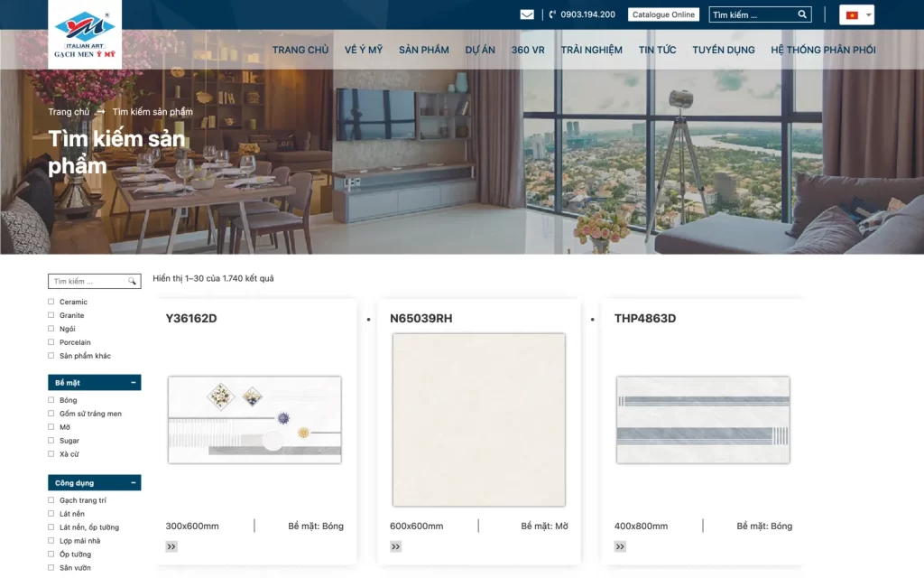This screenshot has height=578, width=924.
Task: Collapse the Bề mặt filter section
Action: pyautogui.click(x=134, y=383)
